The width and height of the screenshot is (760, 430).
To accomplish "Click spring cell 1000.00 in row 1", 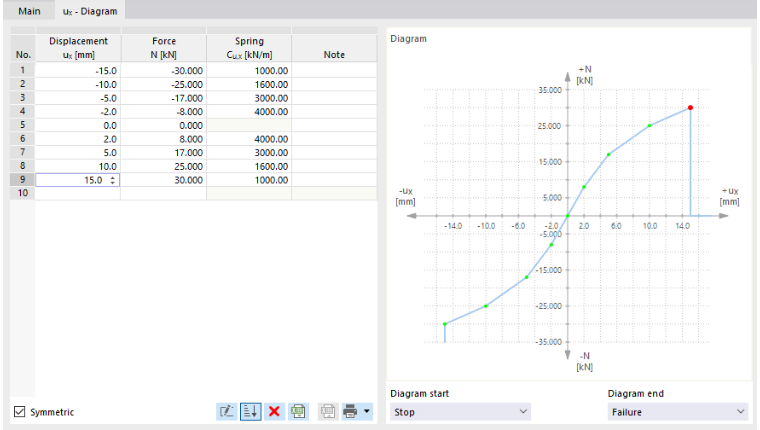I will click(249, 71).
